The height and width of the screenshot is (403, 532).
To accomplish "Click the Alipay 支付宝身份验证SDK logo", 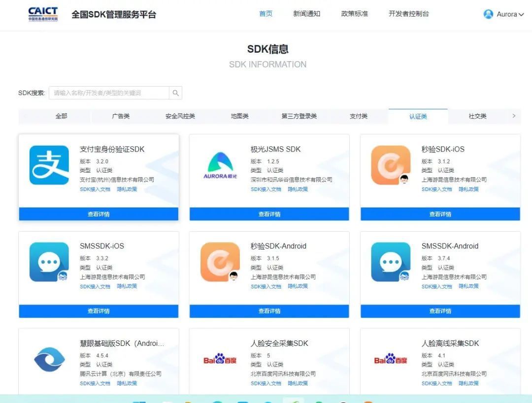I will 49,165.
